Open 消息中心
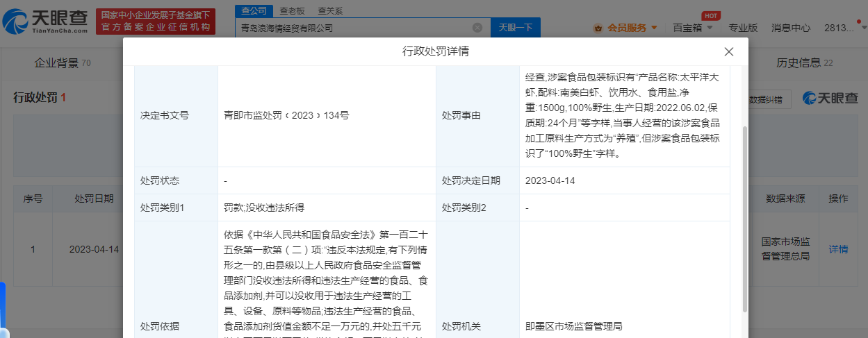Screen dimensions: 868x338 pyautogui.click(x=791, y=28)
